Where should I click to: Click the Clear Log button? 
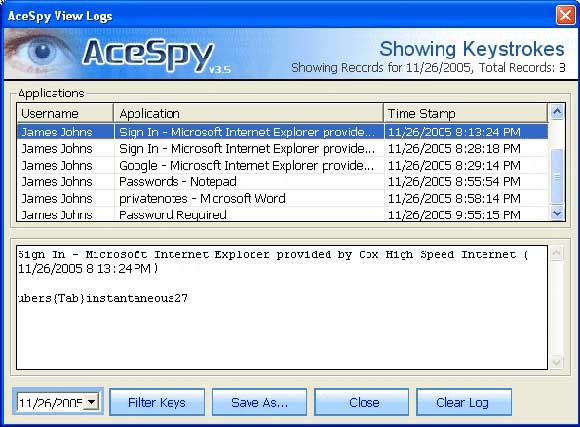[464, 402]
